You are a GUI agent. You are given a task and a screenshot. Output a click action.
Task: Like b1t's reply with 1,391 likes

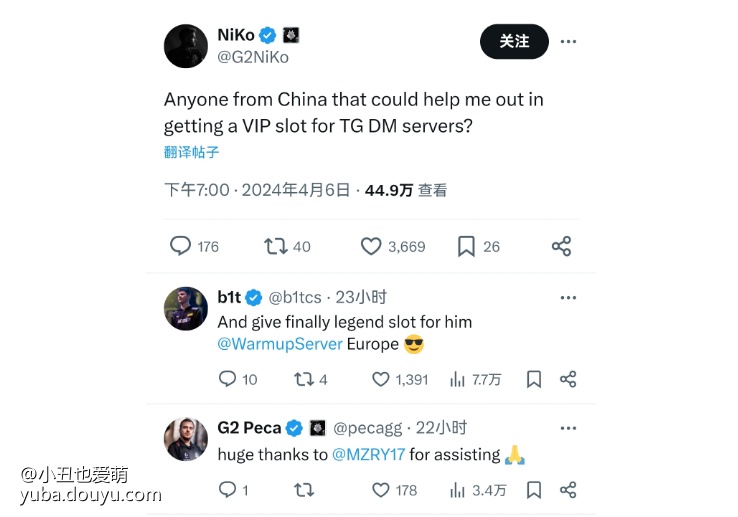coord(380,379)
